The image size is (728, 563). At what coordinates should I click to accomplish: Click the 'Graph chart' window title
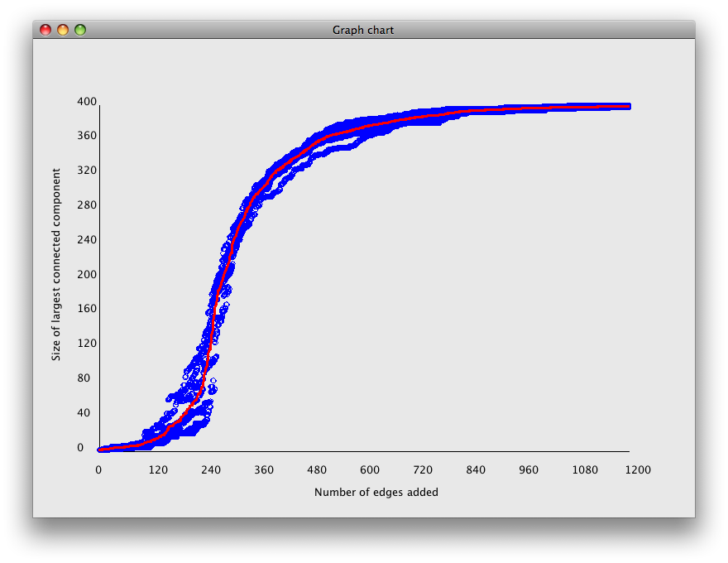pos(363,30)
